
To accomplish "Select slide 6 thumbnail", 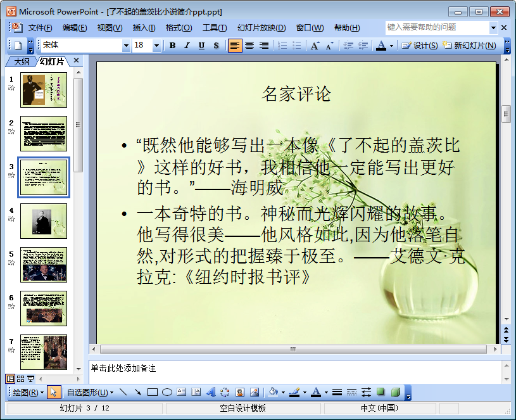I will coord(44,309).
